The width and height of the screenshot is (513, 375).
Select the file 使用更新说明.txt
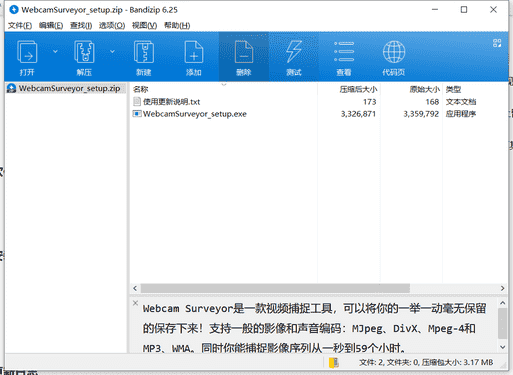(171, 102)
